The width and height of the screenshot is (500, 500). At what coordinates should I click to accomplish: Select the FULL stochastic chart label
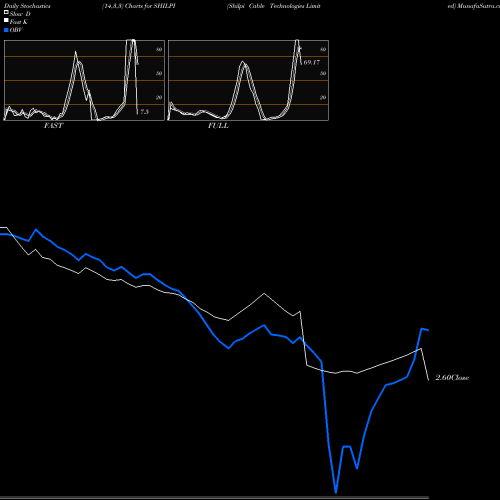[x=218, y=126]
